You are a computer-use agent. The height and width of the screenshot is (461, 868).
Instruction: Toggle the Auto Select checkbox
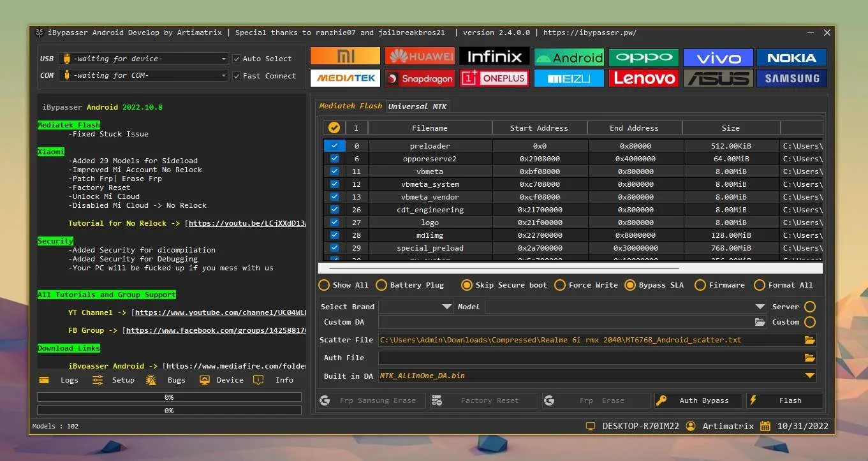237,59
